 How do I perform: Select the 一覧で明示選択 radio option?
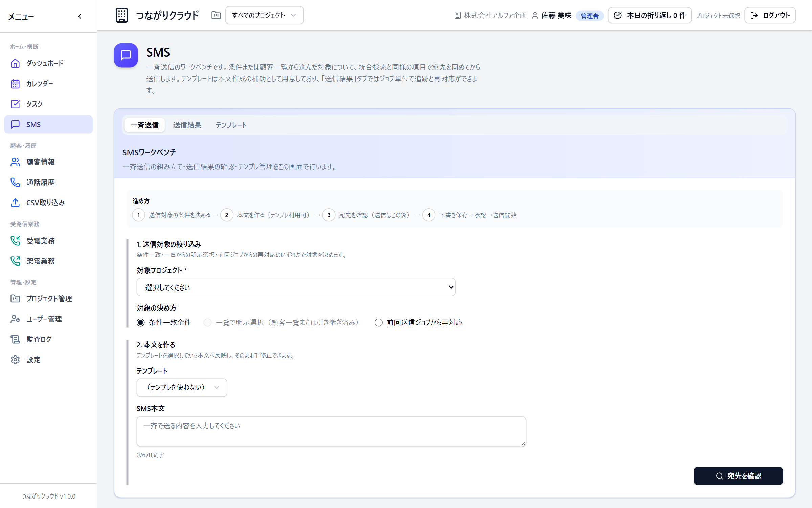click(x=207, y=323)
